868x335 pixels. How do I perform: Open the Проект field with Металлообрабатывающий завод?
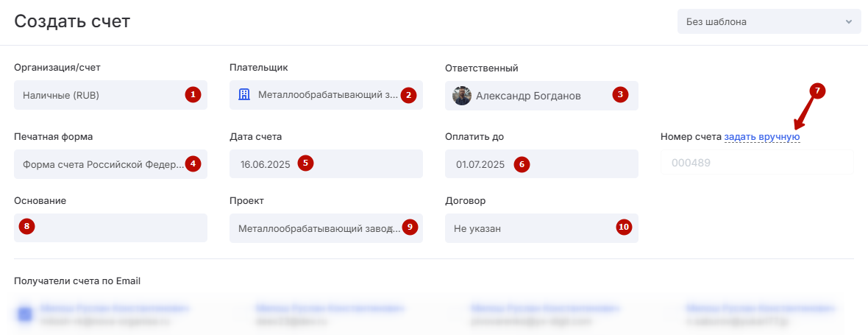[316, 228]
